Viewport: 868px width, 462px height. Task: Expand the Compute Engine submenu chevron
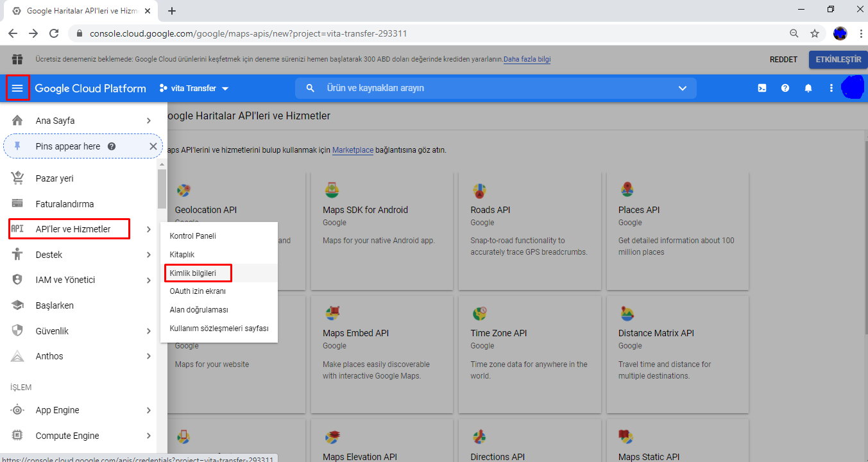149,436
